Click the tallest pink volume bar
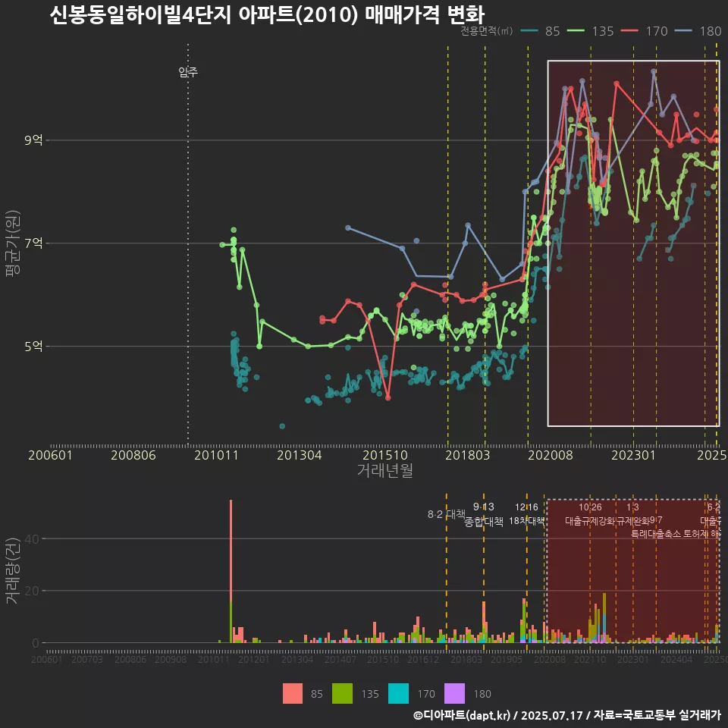This screenshot has height=728, width=728. point(231,551)
